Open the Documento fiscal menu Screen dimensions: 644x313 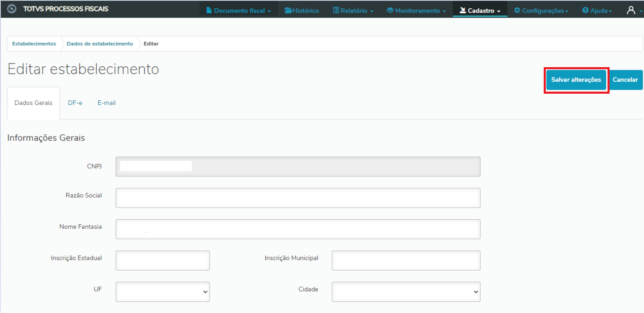click(x=238, y=10)
